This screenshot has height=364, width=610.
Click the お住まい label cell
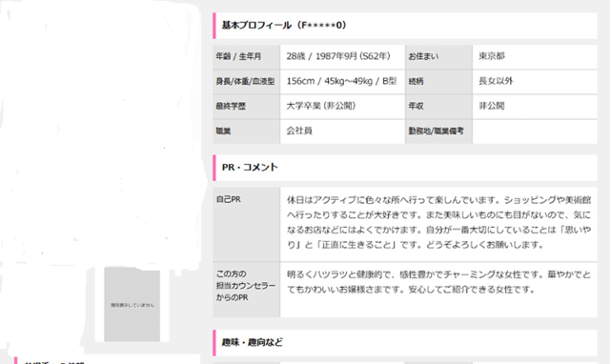pos(438,57)
